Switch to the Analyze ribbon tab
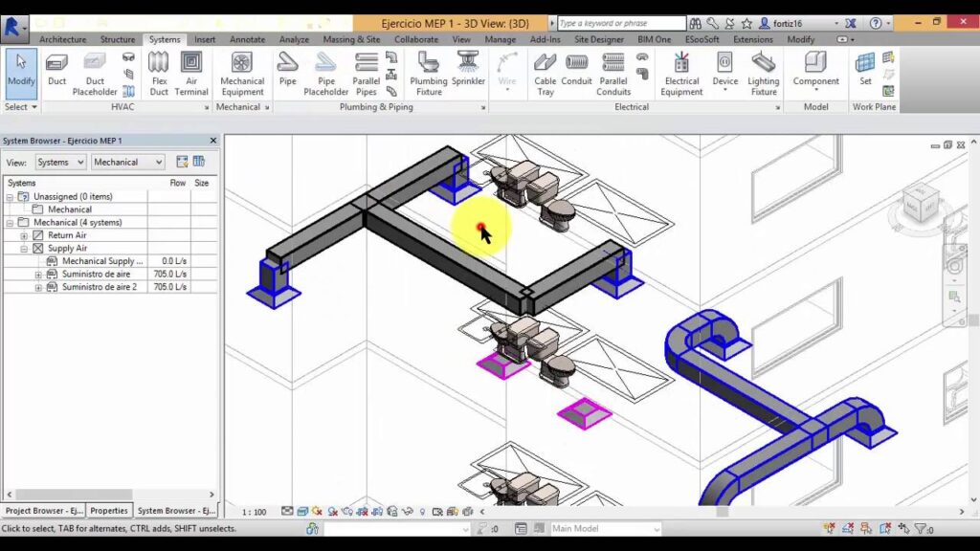 [x=294, y=39]
